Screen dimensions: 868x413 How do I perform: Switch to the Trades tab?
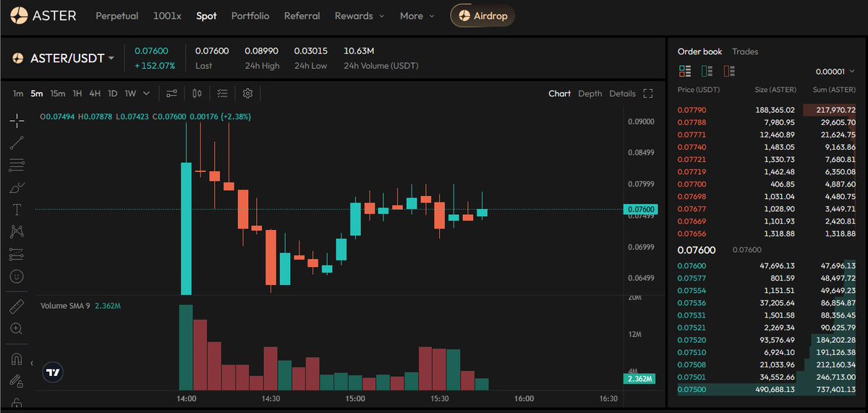[745, 51]
